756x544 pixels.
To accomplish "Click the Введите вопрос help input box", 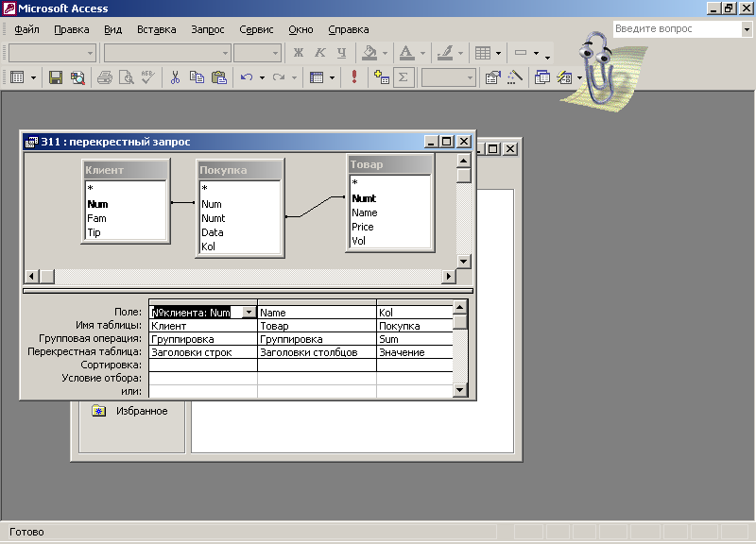I will (678, 29).
